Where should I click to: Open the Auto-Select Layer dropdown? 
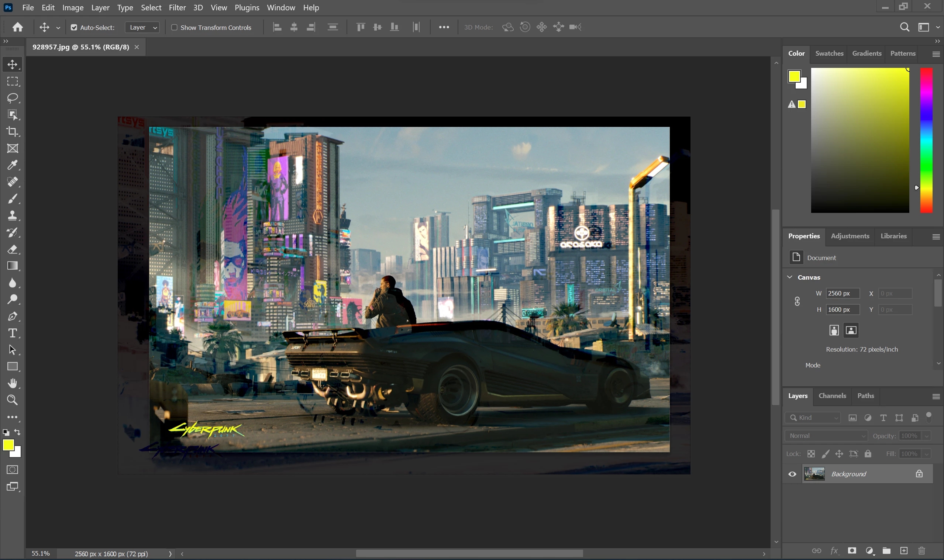(142, 27)
